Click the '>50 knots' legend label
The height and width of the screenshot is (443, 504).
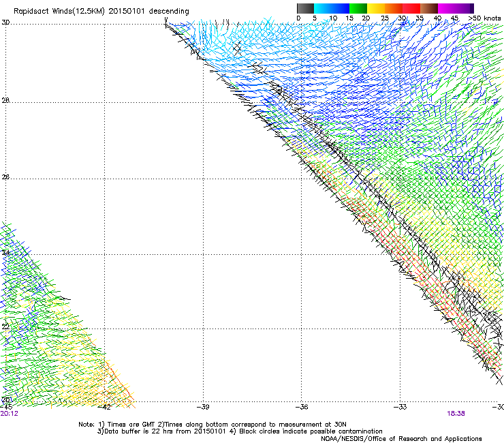[x=484, y=18]
